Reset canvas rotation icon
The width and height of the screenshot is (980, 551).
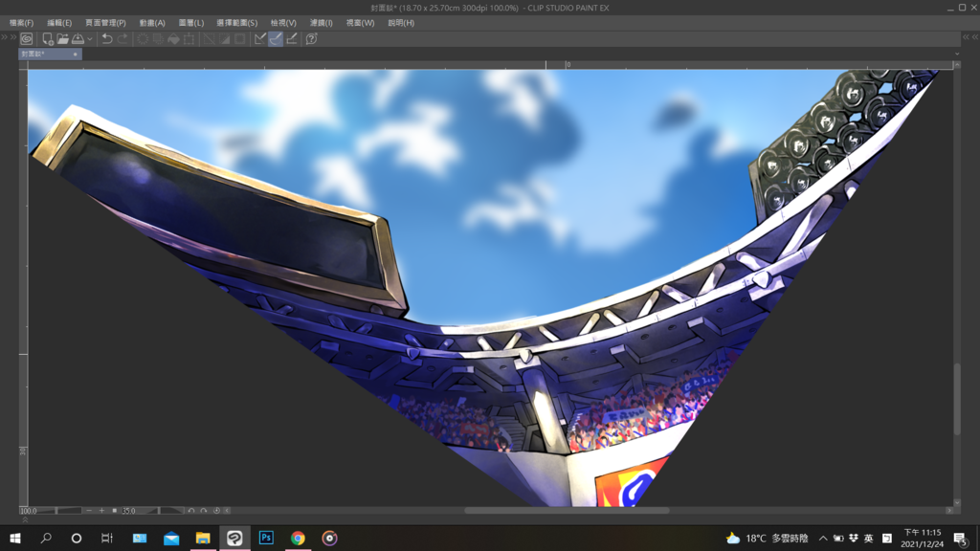[216, 511]
